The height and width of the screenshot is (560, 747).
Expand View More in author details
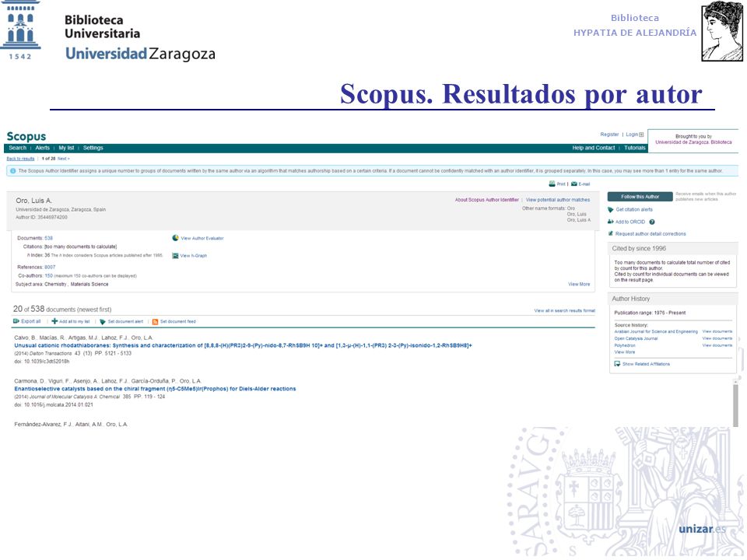pos(579,285)
